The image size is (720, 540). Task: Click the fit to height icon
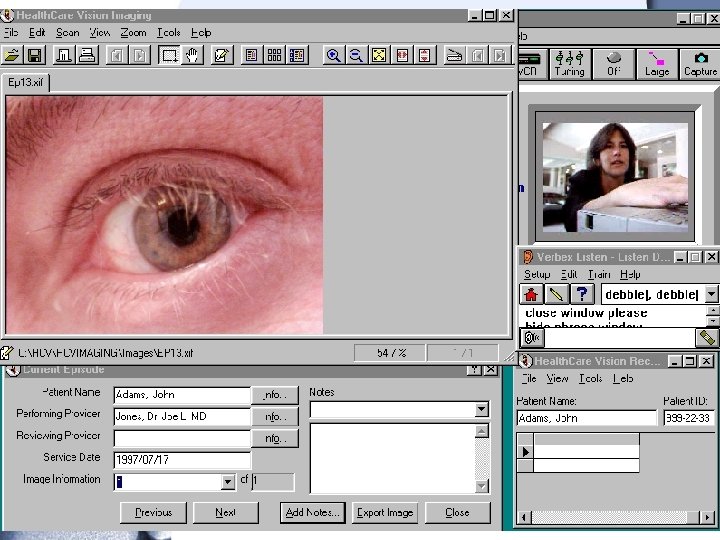click(424, 56)
